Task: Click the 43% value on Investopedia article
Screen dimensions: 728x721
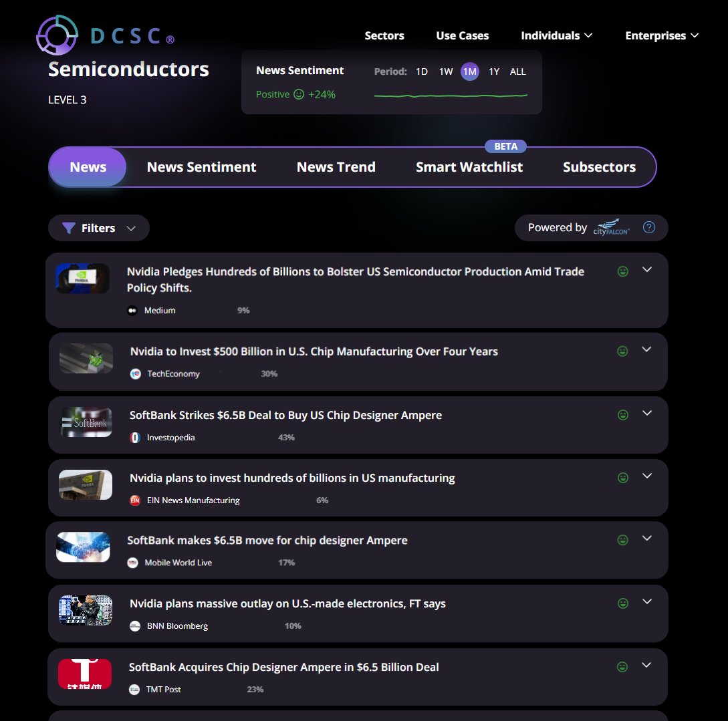Action: [x=286, y=438]
